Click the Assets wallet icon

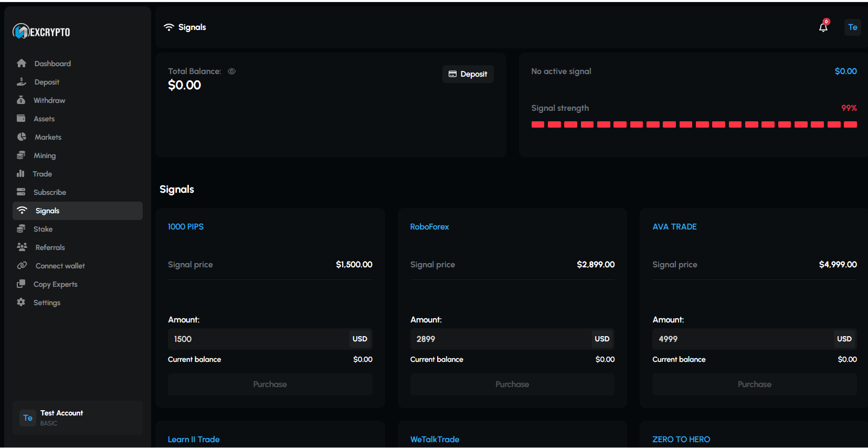21,118
